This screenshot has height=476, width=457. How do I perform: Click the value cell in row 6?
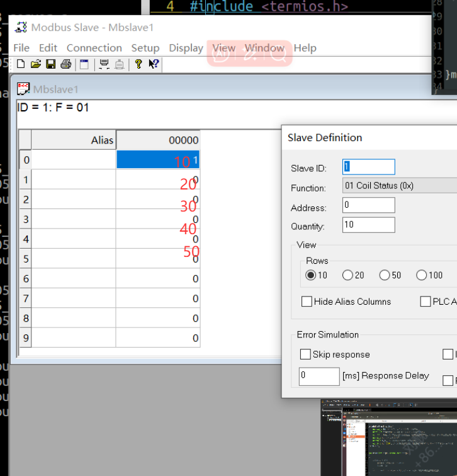tap(158, 278)
